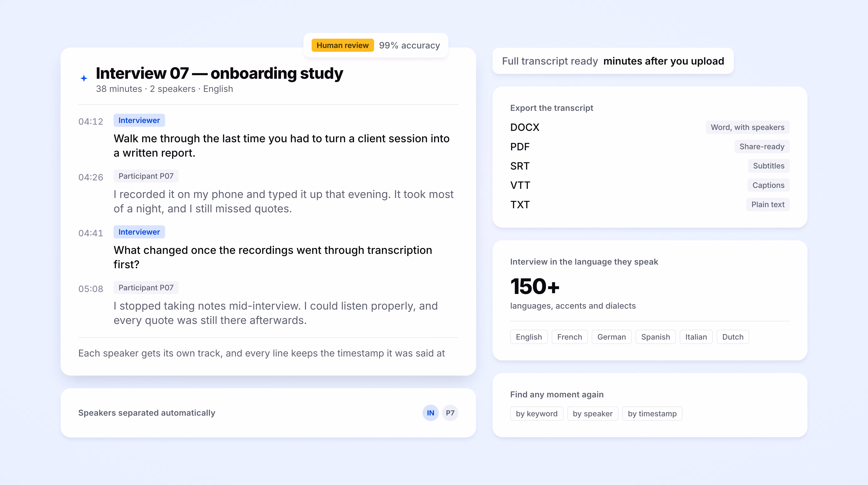Click the blue sparkle icon beside the title
868x485 pixels.
tap(84, 78)
